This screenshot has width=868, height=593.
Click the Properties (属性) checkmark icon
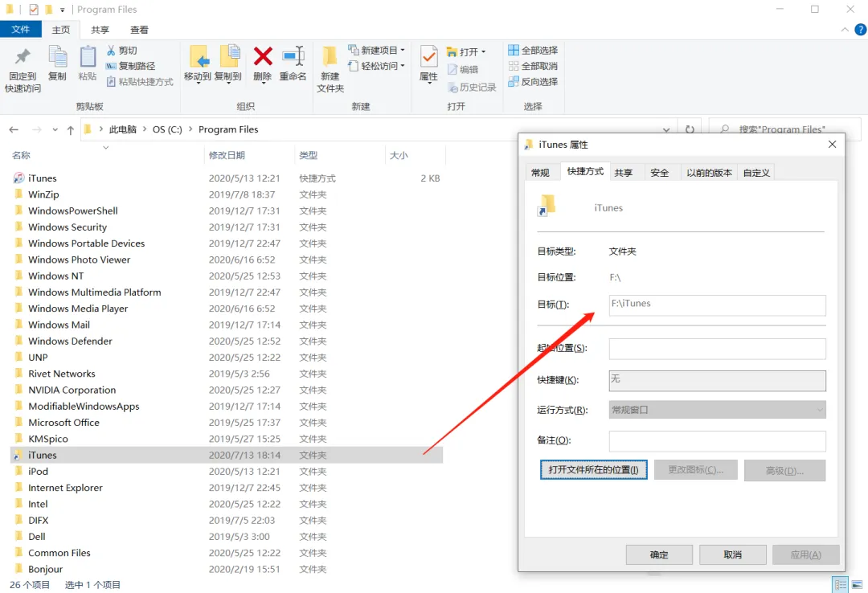pos(428,56)
